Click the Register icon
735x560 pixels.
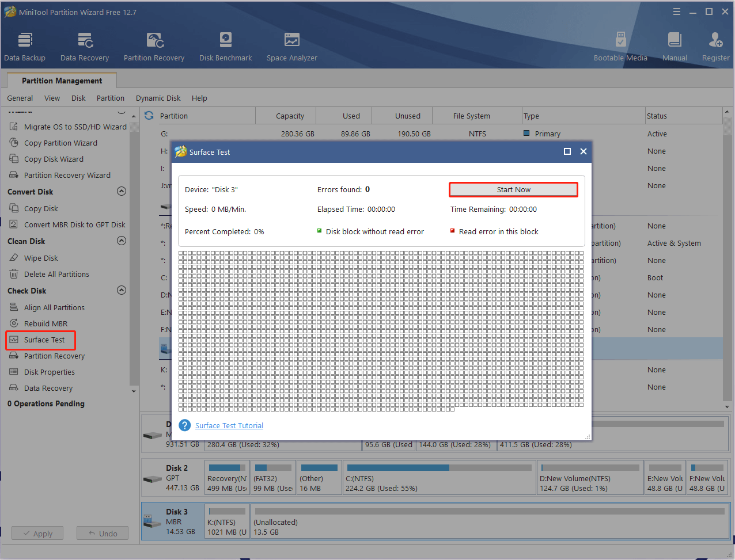(x=716, y=47)
